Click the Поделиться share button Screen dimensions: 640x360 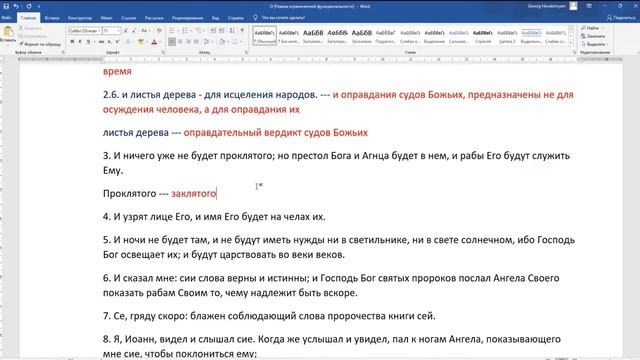coord(621,18)
